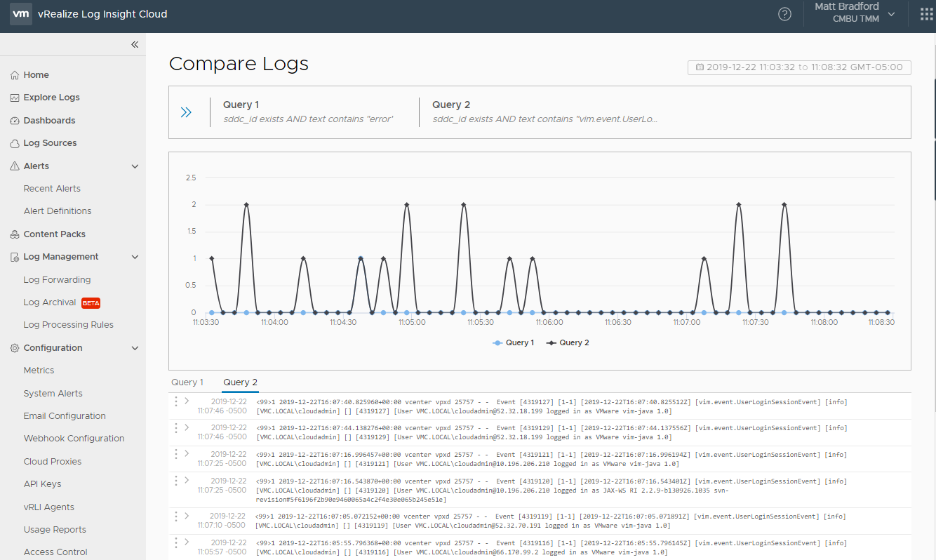Image resolution: width=936 pixels, height=560 pixels.
Task: Click the Log Management icon
Action: tap(15, 257)
